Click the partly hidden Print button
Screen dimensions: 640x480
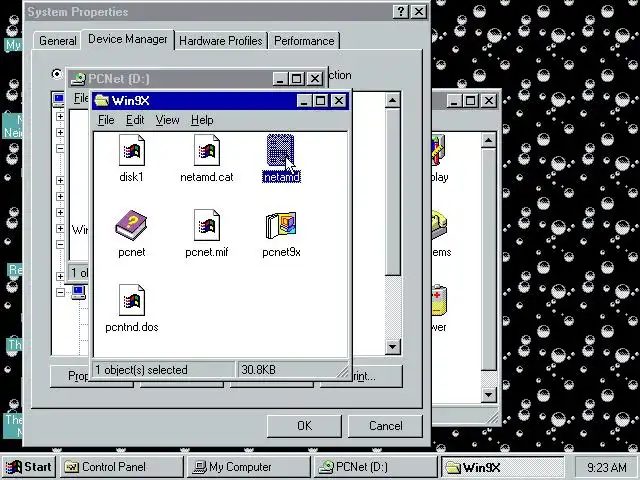click(x=377, y=376)
